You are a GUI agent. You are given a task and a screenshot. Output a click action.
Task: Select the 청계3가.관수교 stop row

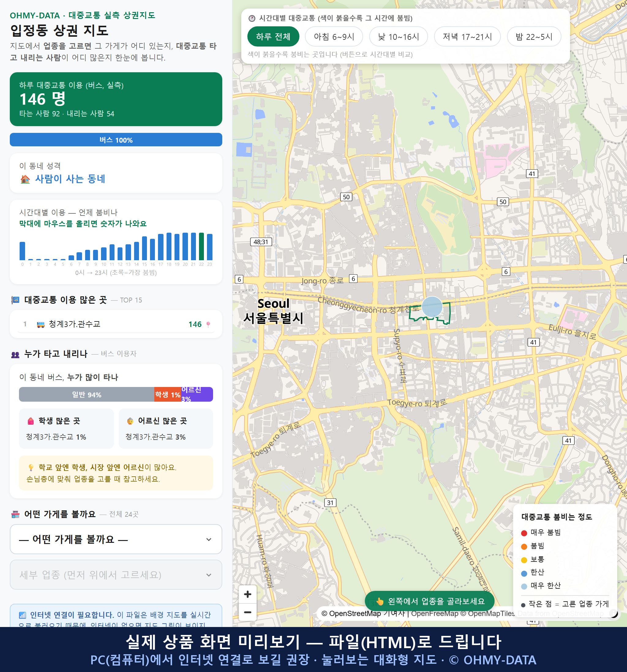[116, 324]
